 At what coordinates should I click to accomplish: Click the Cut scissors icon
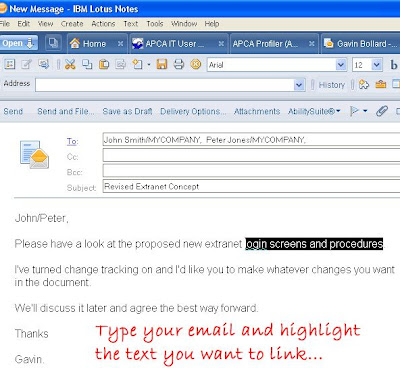pos(70,64)
